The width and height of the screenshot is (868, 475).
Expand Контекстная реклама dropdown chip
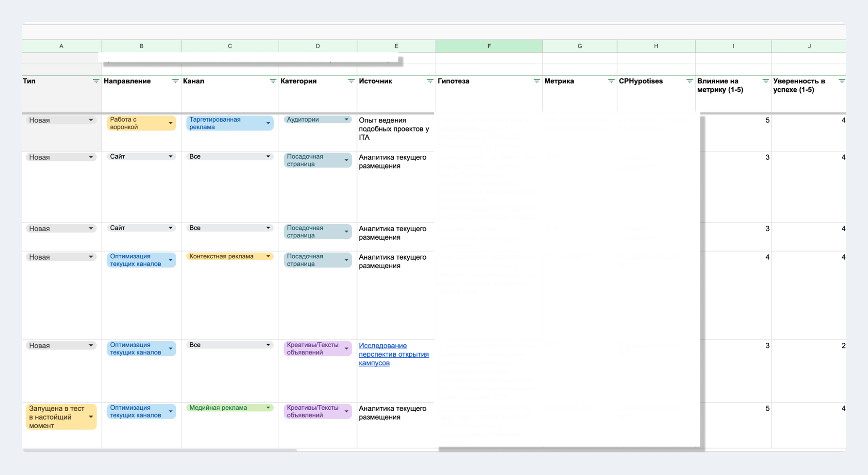(x=268, y=256)
